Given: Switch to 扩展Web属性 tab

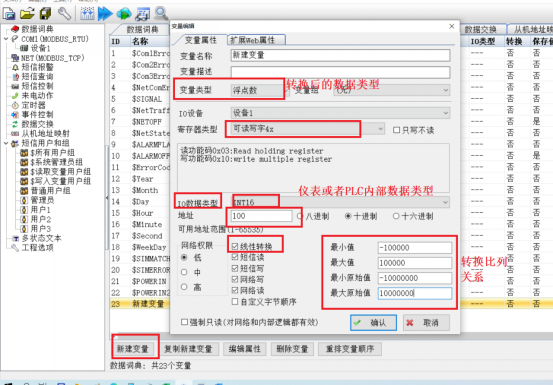Looking at the screenshot, I should click(x=256, y=40).
